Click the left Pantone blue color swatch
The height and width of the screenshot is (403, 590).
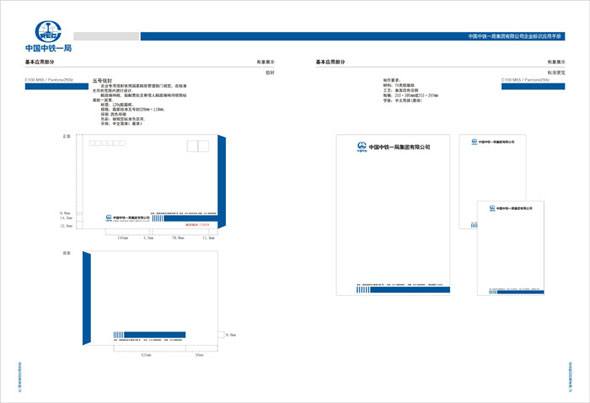pos(57,87)
